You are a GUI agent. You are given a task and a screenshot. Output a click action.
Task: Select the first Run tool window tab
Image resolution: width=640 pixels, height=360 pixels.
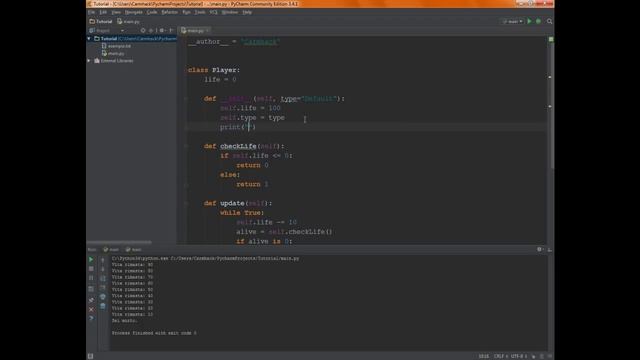point(111,249)
